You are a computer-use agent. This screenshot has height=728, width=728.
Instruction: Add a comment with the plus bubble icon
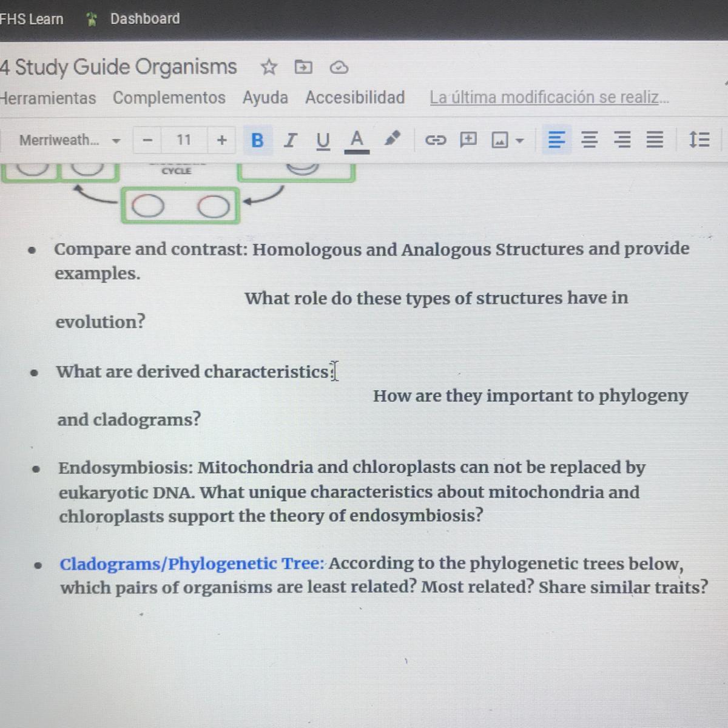(468, 140)
